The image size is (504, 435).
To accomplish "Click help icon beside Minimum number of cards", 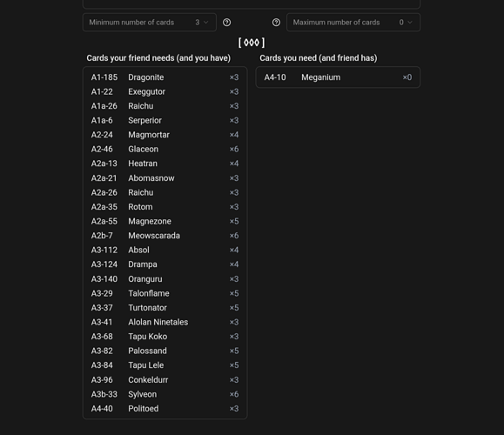I will [226, 23].
